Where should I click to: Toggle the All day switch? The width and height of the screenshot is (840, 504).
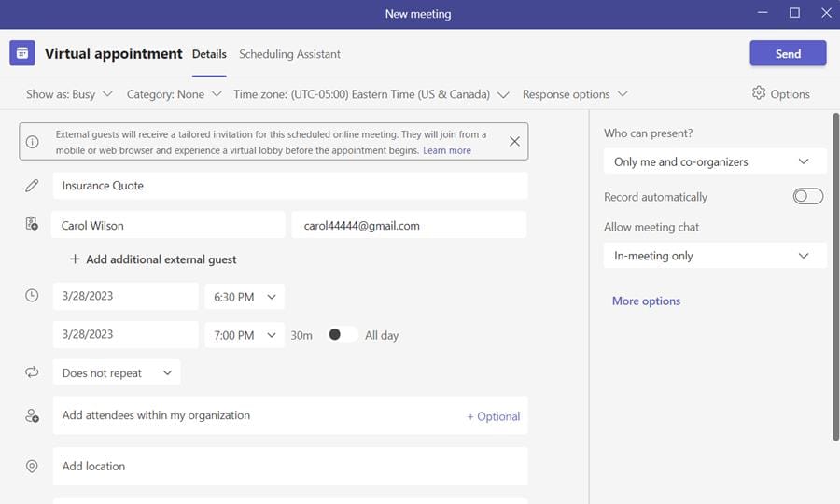click(x=343, y=335)
